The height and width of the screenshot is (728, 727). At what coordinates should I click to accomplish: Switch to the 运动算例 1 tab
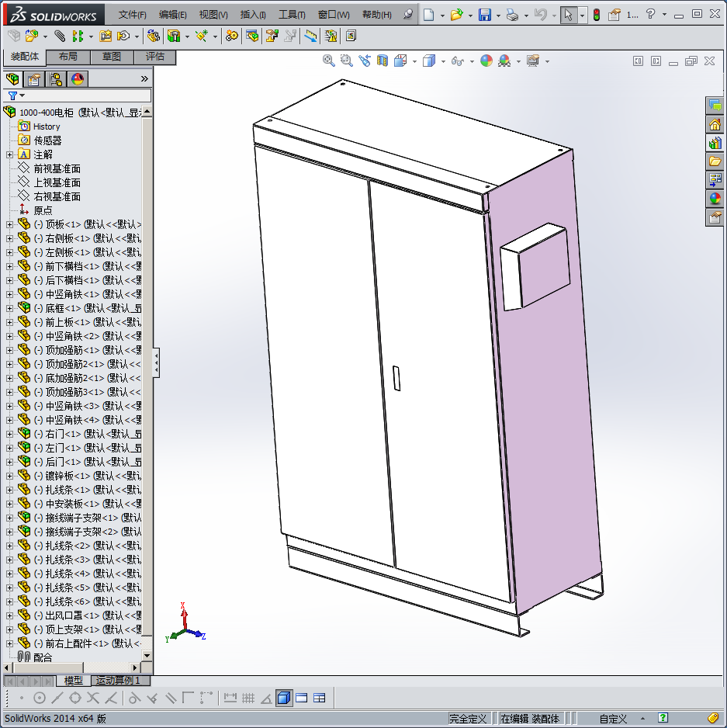[x=118, y=681]
